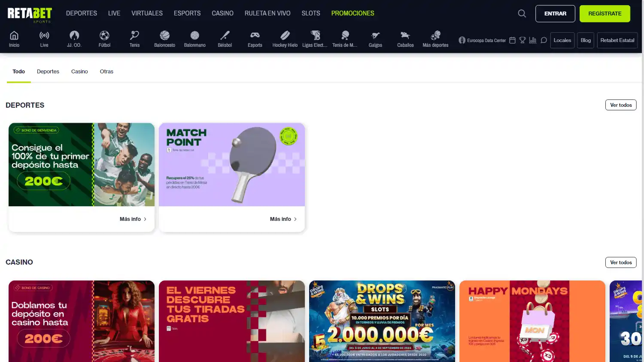The width and height of the screenshot is (644, 362).
Task: Click the Retabet Sports logo
Action: (x=30, y=15)
